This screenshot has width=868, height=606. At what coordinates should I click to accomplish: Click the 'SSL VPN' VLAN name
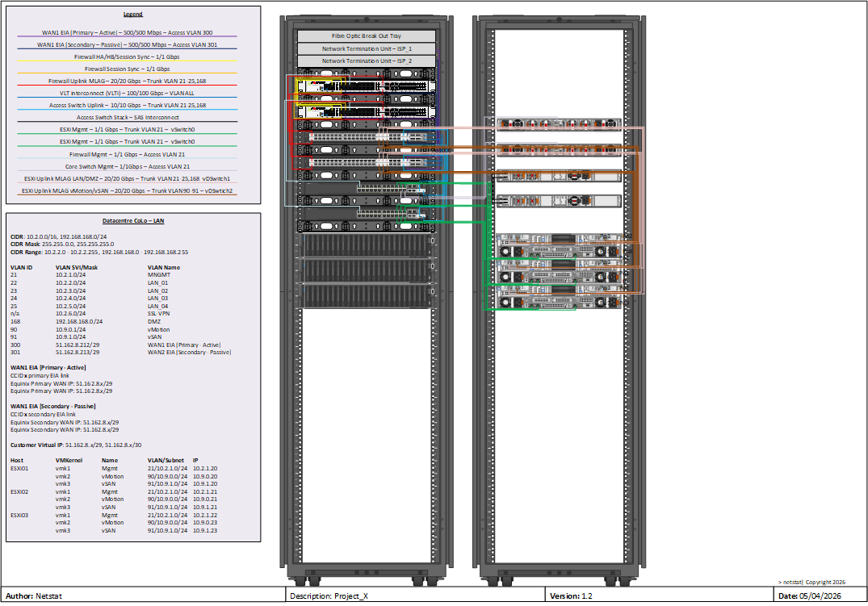(x=158, y=314)
